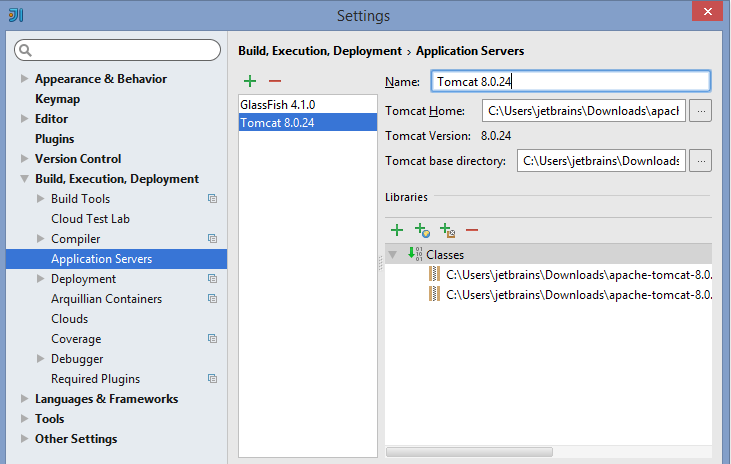Viewport: 731px width, 464px height.
Task: Click the project-level icon beside Deployment
Action: [x=213, y=279]
